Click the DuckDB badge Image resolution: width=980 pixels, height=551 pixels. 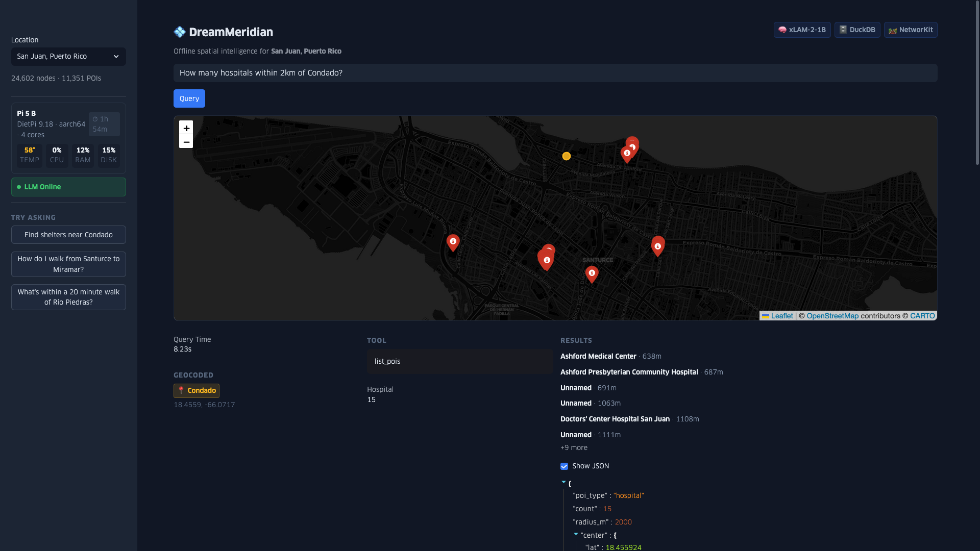(x=857, y=30)
